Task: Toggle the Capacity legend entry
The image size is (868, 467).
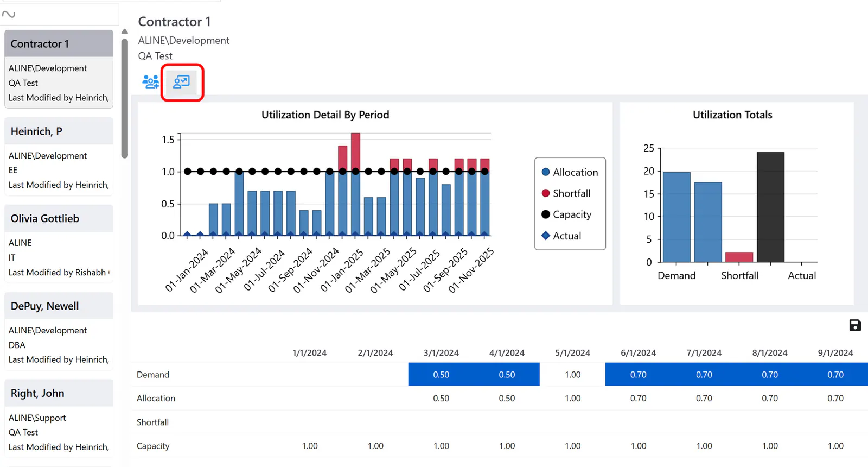Action: tap(566, 214)
